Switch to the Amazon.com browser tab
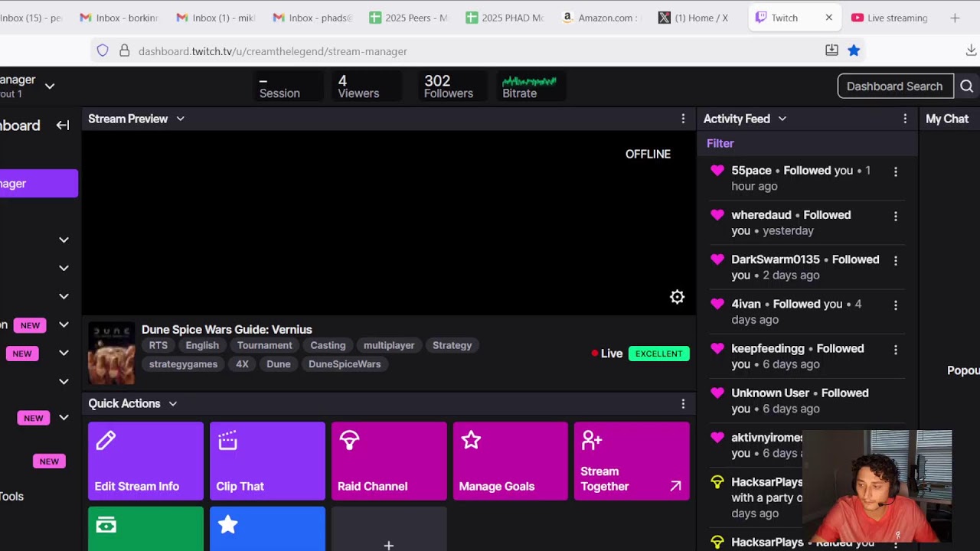 tap(601, 18)
